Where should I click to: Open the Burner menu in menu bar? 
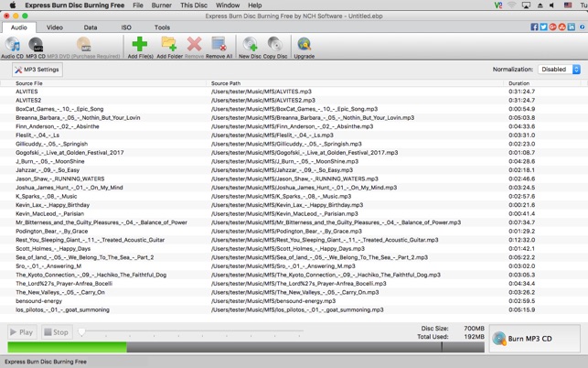[162, 5]
